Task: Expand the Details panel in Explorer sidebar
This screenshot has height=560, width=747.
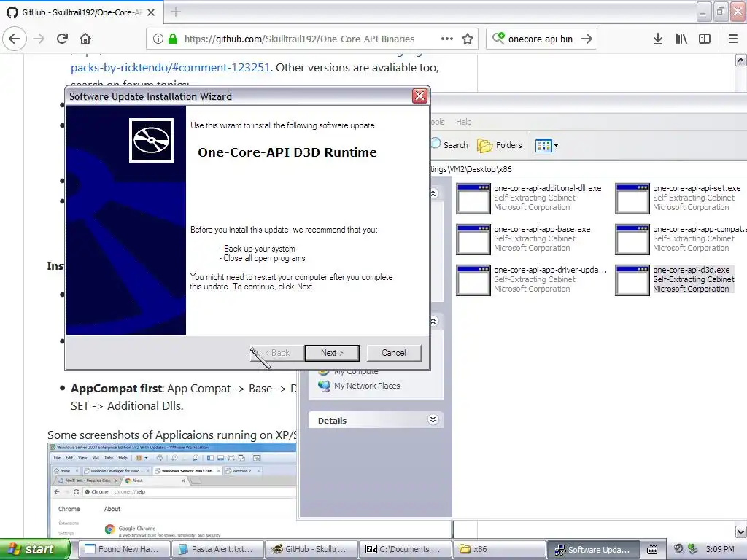Action: [433, 419]
